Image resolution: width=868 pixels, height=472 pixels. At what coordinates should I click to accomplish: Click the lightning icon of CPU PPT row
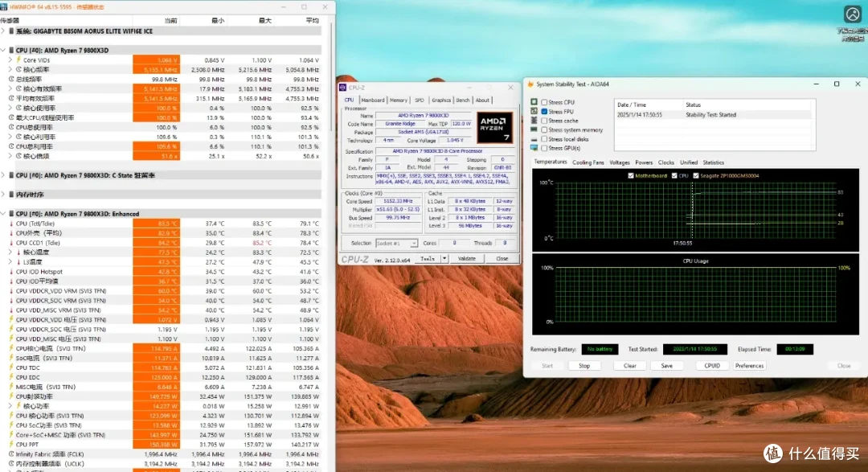(x=11, y=445)
